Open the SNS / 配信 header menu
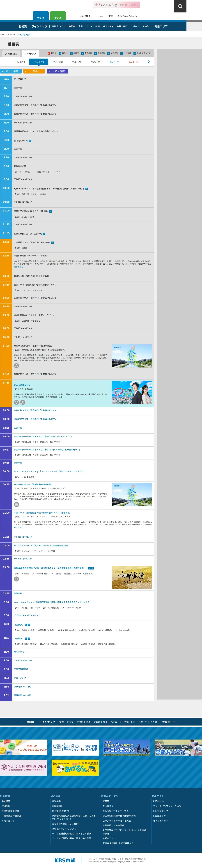 click(x=85, y=17)
